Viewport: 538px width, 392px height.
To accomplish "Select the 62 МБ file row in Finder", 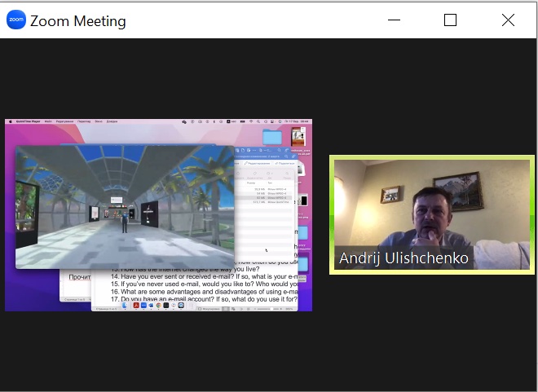I will pos(264,198).
